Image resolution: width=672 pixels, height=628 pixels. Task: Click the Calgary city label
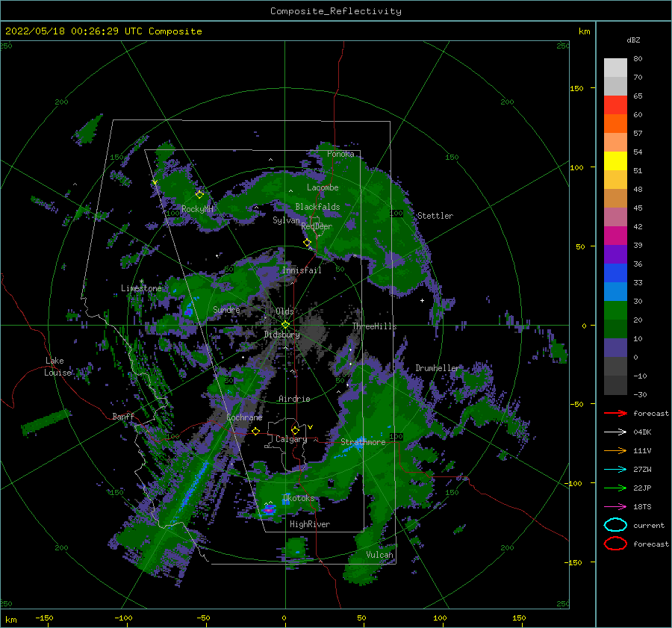pos(291,439)
